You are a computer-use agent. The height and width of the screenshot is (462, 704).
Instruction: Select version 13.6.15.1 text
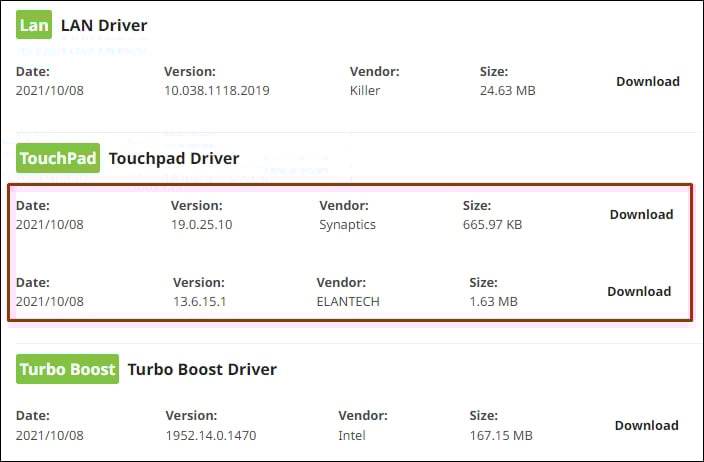198,301
